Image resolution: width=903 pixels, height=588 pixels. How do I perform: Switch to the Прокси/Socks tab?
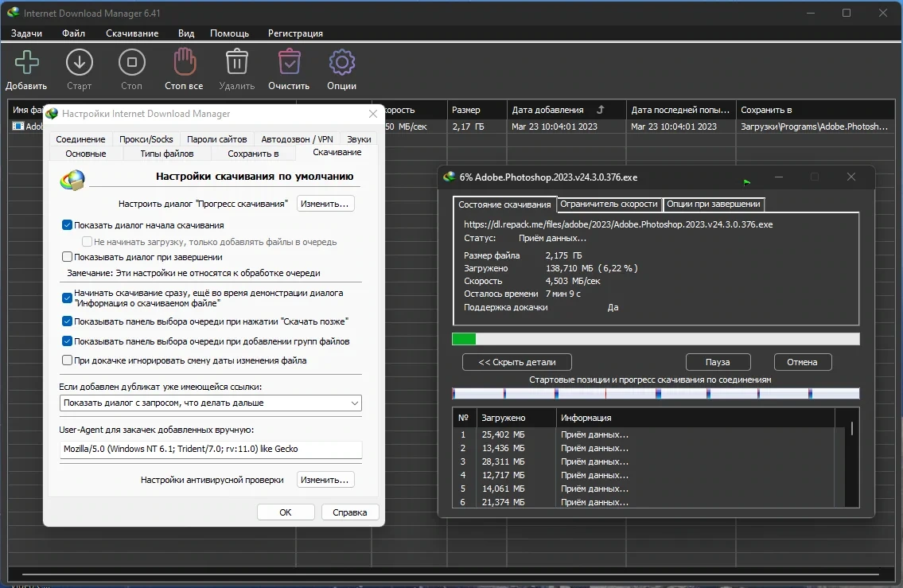pos(146,139)
